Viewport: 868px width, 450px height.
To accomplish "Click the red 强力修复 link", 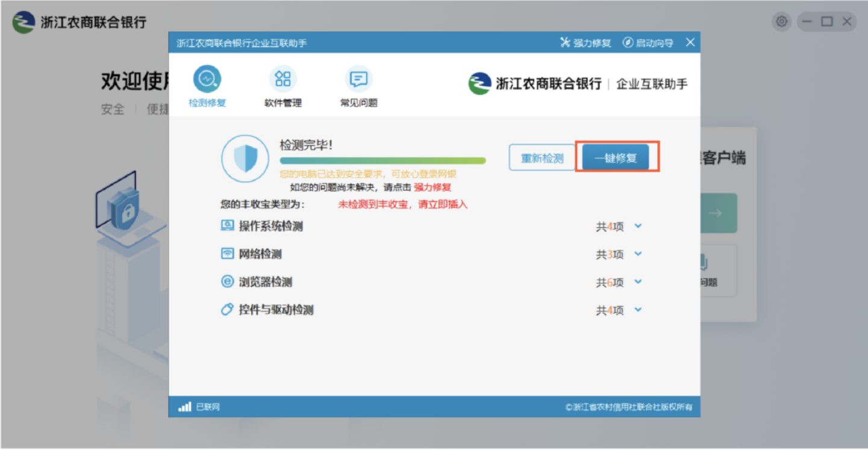I will coord(432,187).
